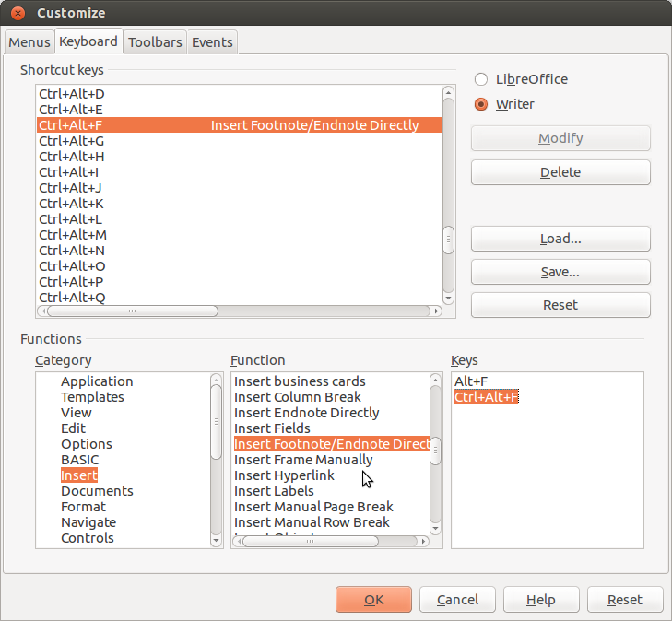Select Ctrl+Alt+Q in shortcut keys list
This screenshot has height=621, width=672.
pos(240,298)
